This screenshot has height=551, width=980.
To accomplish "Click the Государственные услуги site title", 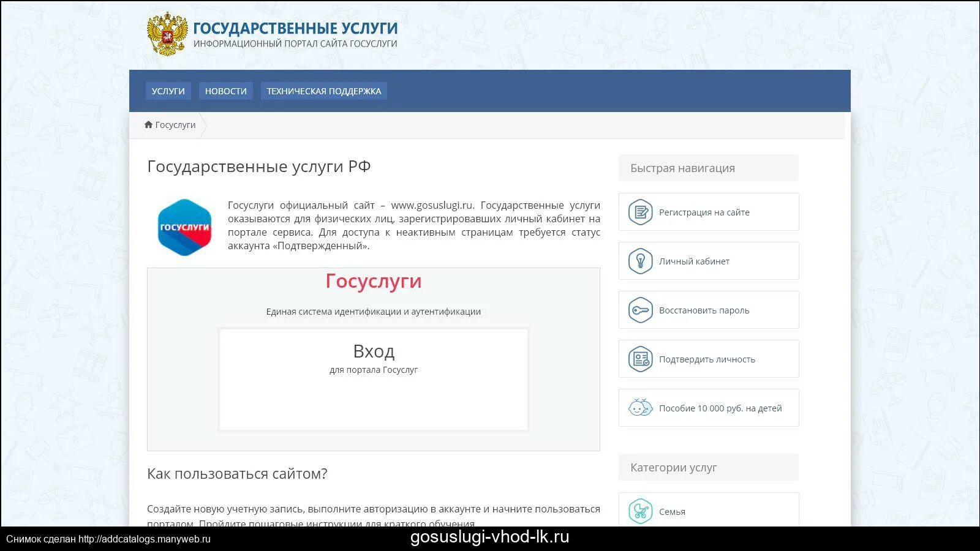I will (295, 28).
